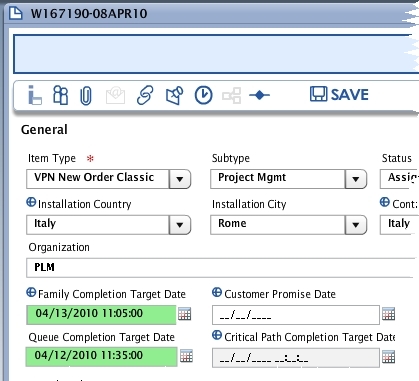Click the empty Customer Promise Date field

pyautogui.click(x=296, y=315)
